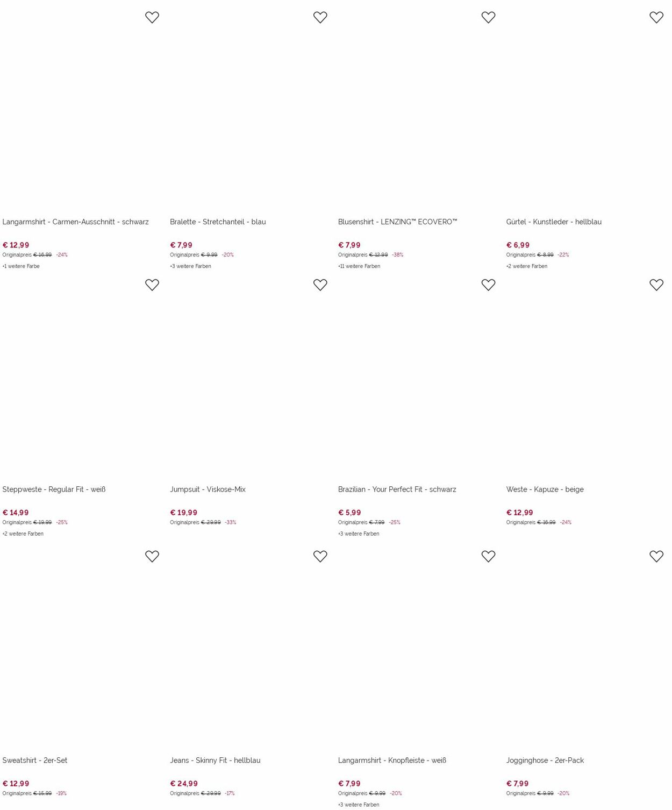672x810 pixels.
Task: Add Weste Kapuze beige to wishlist
Action: pyautogui.click(x=656, y=285)
